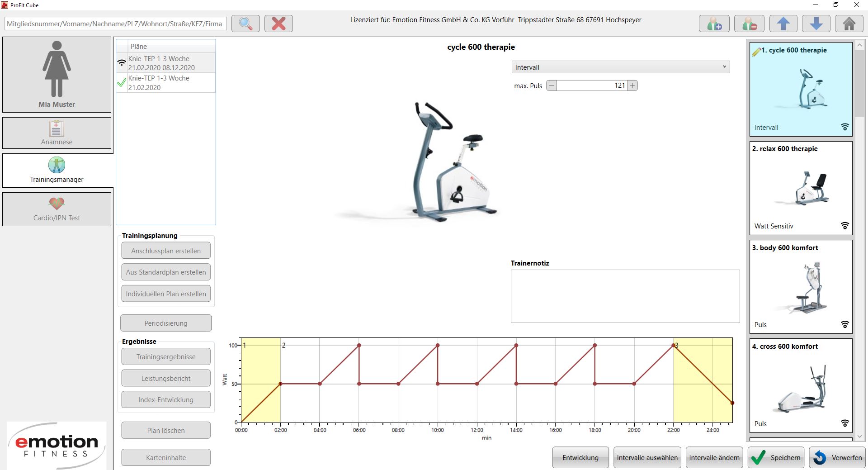Click the Verwerfen button
The height and width of the screenshot is (470, 868).
pyautogui.click(x=837, y=457)
